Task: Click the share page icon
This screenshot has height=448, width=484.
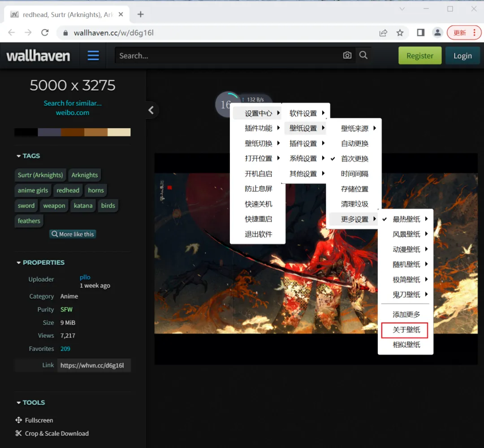Action: 383,33
